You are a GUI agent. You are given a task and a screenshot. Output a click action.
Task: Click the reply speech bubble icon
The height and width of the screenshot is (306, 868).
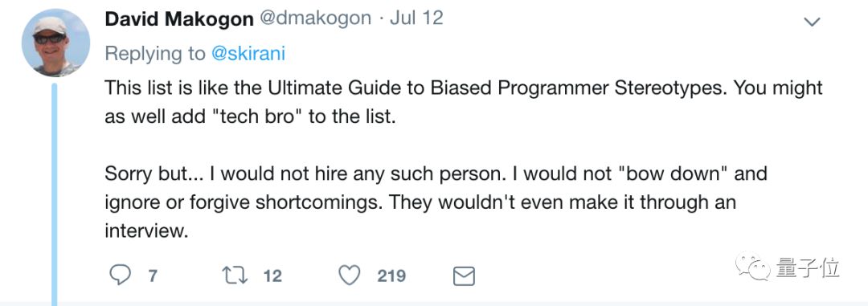(120, 275)
